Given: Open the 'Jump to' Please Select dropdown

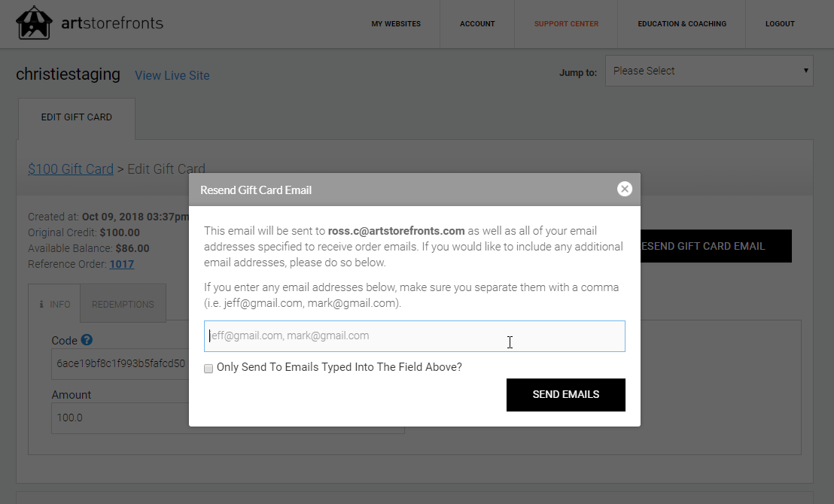Looking at the screenshot, I should [708, 70].
